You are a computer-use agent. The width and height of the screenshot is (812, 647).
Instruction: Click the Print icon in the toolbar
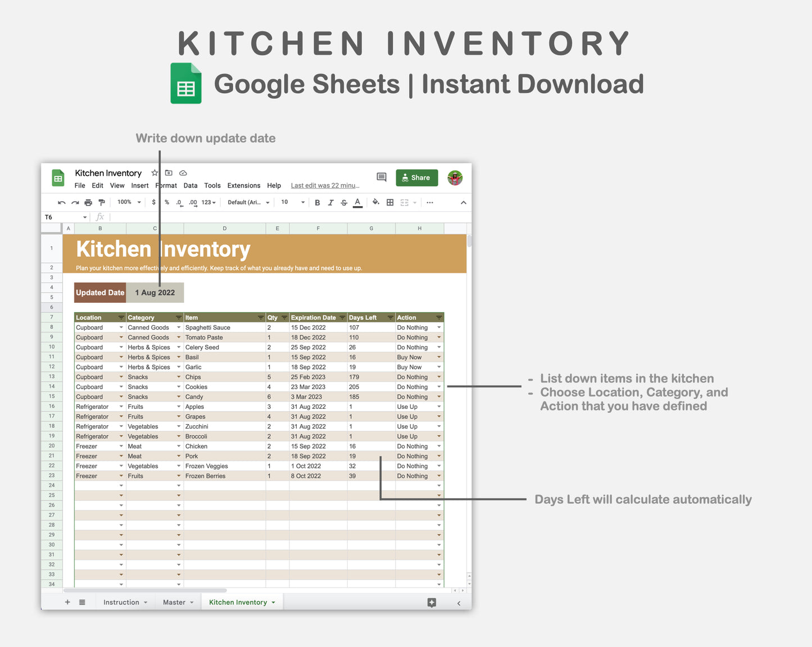(x=88, y=202)
